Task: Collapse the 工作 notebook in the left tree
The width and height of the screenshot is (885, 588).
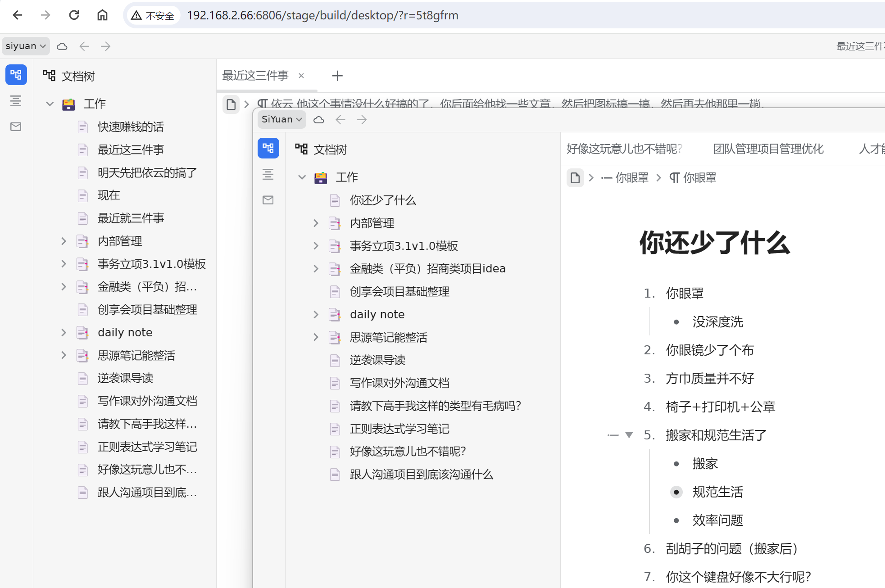Action: 50,104
